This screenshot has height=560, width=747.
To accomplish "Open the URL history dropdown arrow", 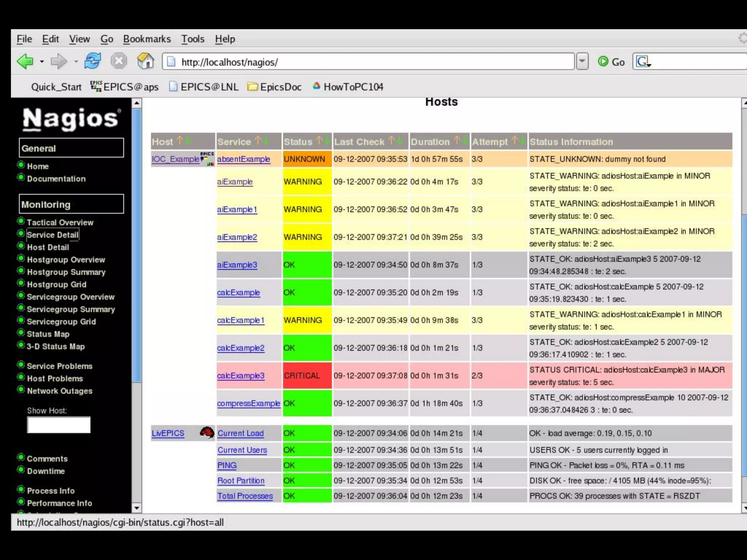I will point(582,61).
